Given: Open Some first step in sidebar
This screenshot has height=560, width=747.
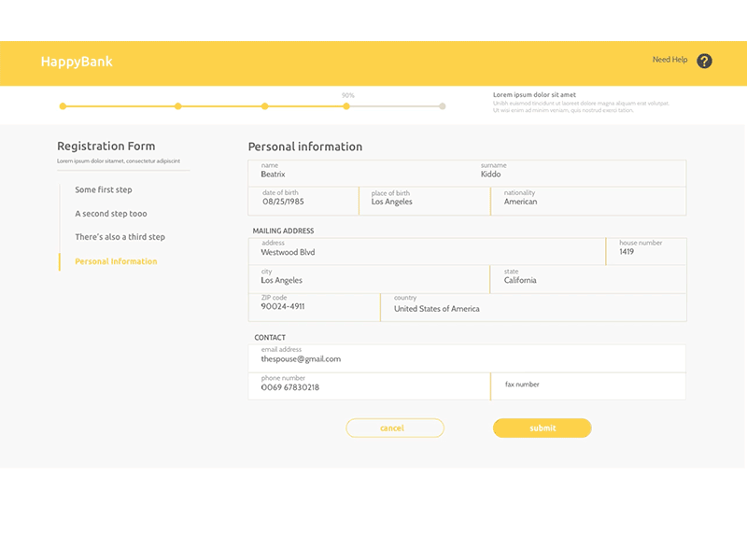Looking at the screenshot, I should pyautogui.click(x=104, y=189).
